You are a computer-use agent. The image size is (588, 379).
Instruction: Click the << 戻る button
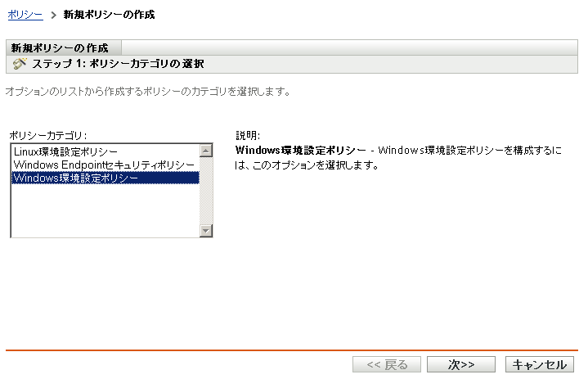coord(387,364)
